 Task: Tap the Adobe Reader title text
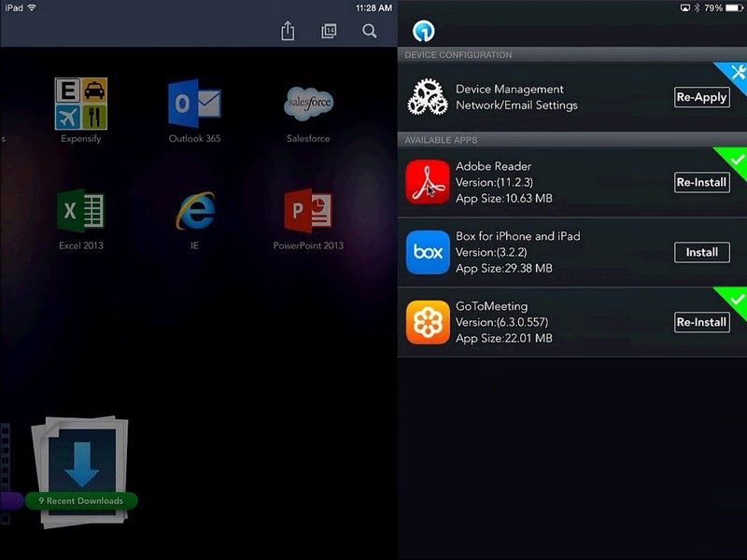(494, 166)
